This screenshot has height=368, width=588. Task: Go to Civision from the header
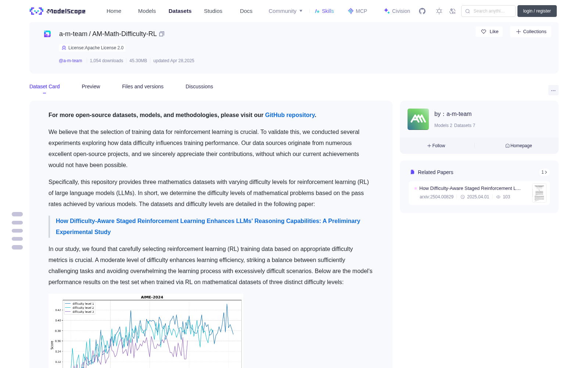click(x=397, y=11)
